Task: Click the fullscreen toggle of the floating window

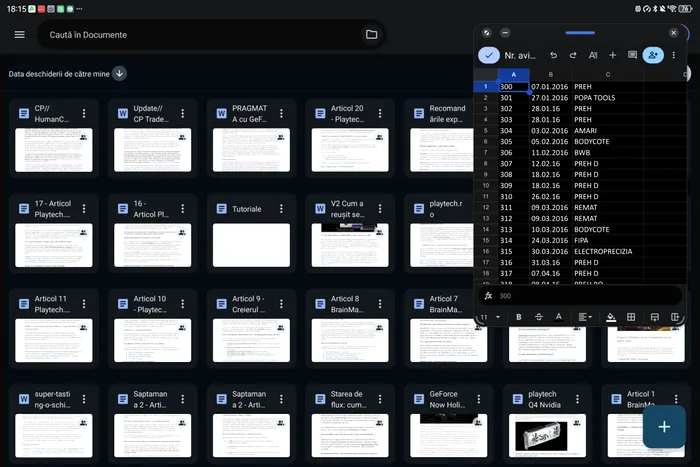Action: tap(487, 33)
